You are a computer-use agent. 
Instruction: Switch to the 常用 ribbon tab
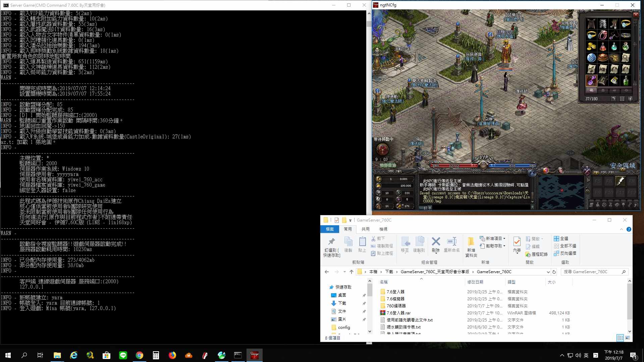(x=348, y=229)
